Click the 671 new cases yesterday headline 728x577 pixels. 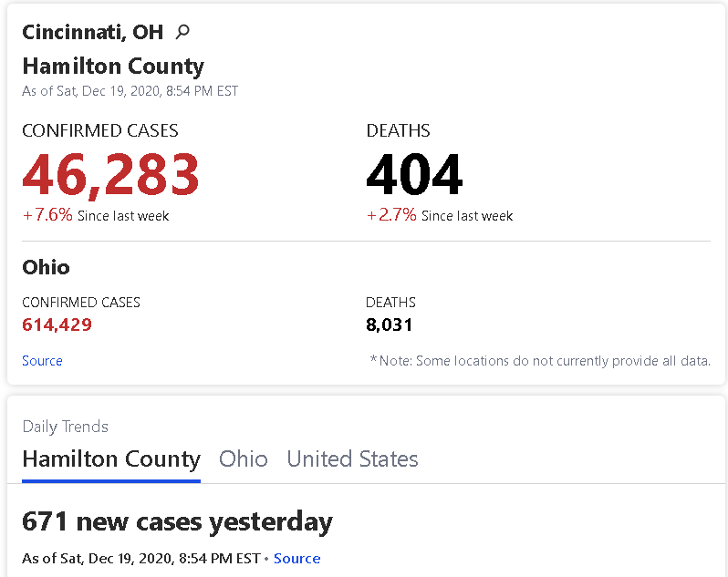[x=177, y=522]
